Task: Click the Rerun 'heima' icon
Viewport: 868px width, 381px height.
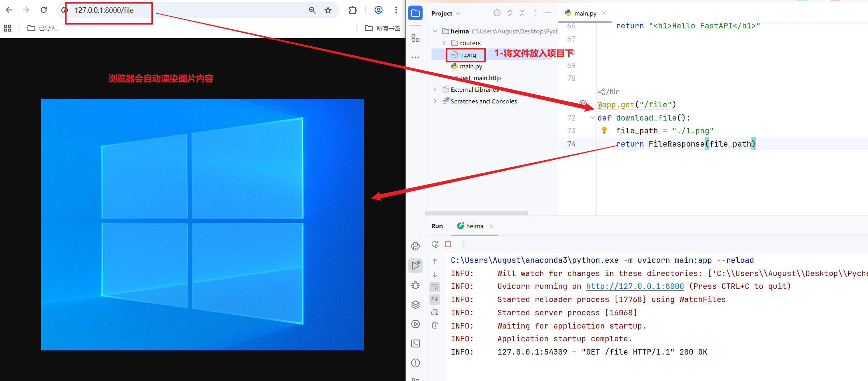Action: [435, 245]
